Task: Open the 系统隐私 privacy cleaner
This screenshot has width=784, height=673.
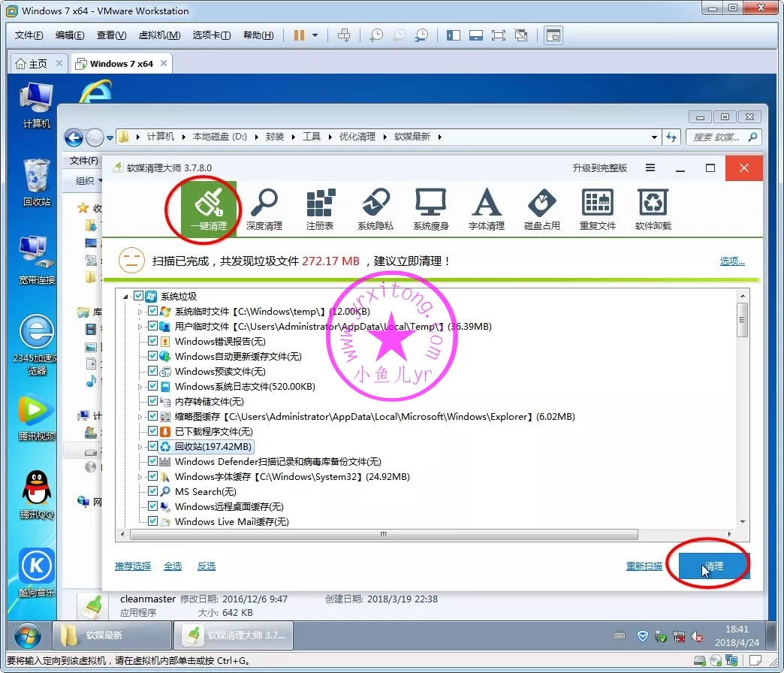Action: [x=375, y=209]
